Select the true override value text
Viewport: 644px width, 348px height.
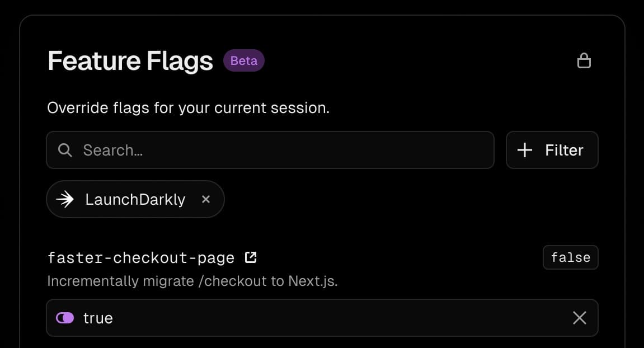tap(98, 318)
